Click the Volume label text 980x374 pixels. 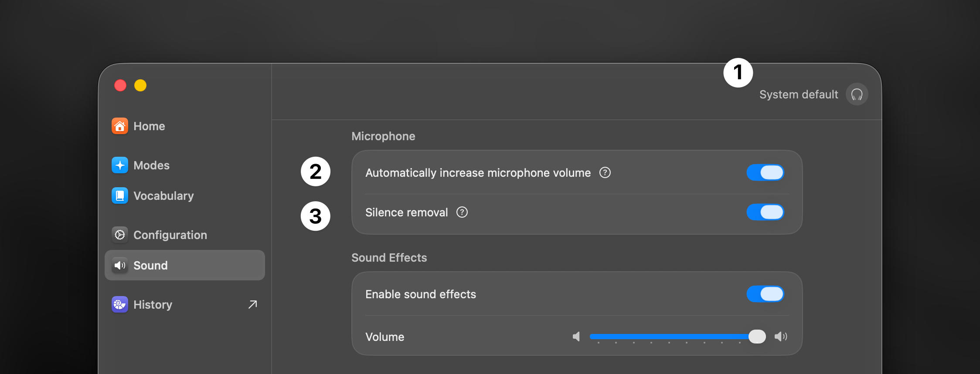click(385, 337)
